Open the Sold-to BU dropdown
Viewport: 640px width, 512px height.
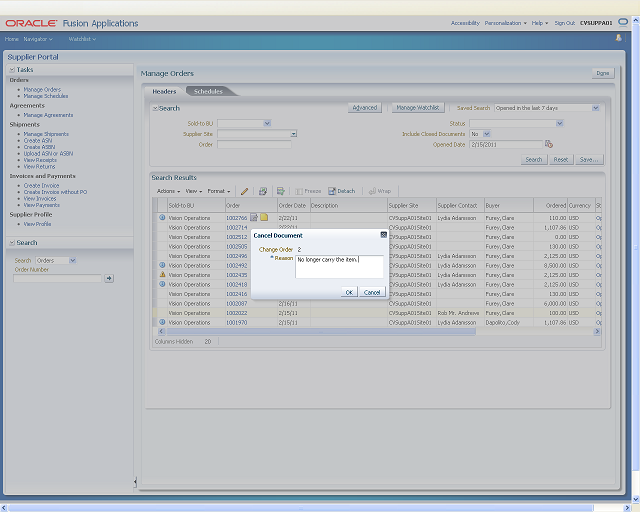(x=267, y=123)
